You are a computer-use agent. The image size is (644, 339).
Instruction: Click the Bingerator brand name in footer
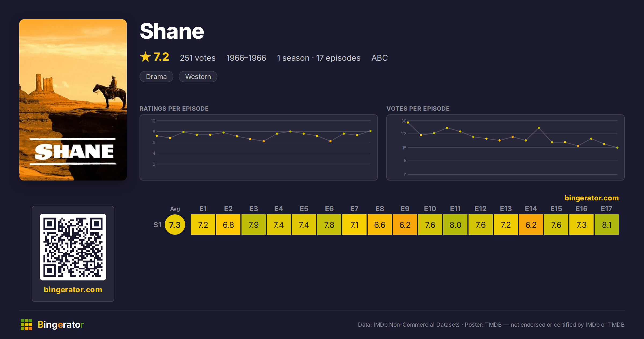point(61,324)
